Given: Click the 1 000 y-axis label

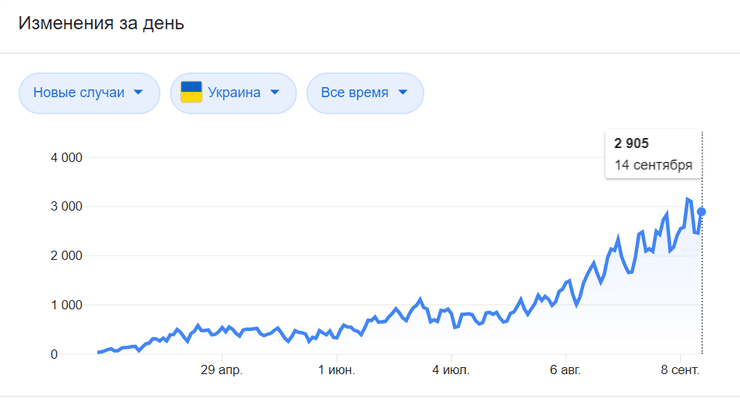Looking at the screenshot, I should [x=64, y=305].
